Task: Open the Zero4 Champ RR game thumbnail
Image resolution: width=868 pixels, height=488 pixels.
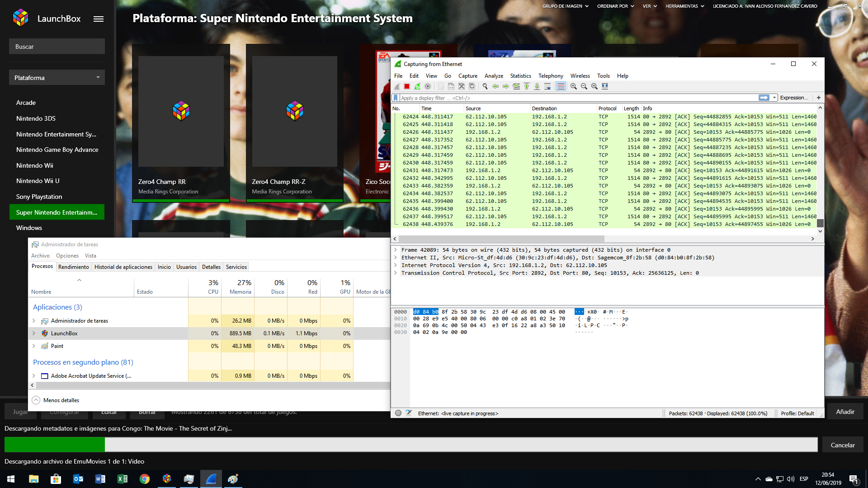Action: [x=181, y=111]
